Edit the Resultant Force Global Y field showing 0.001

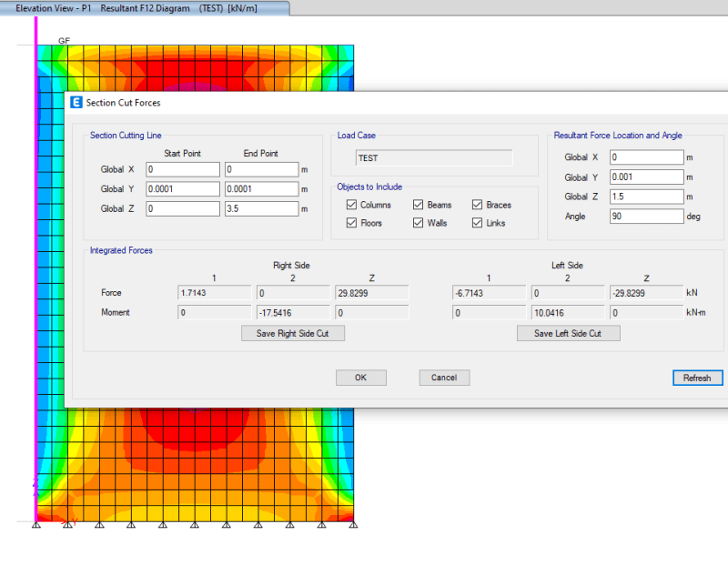pyautogui.click(x=646, y=177)
